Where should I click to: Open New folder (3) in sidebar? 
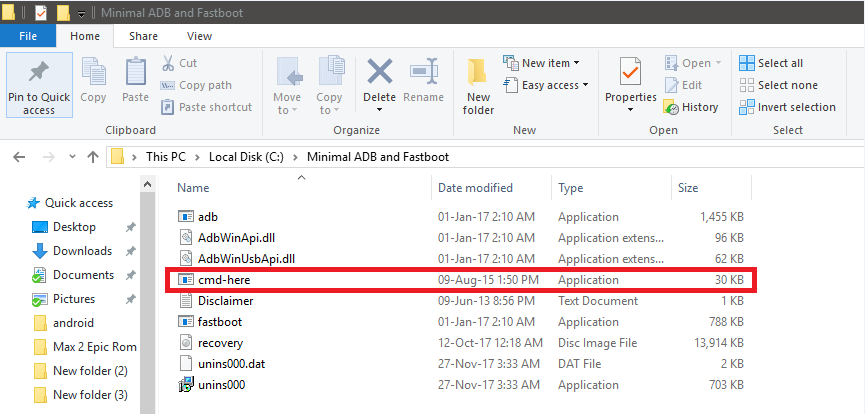[81, 395]
